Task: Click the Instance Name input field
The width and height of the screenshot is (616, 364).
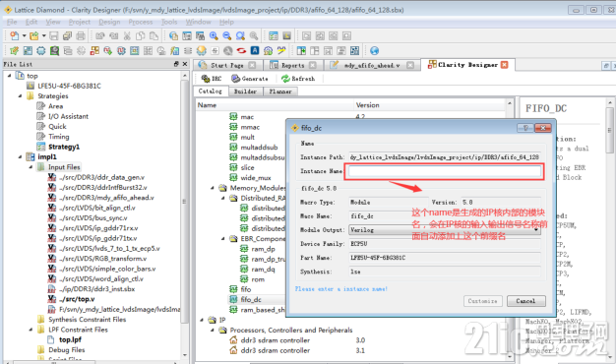Action: point(445,171)
